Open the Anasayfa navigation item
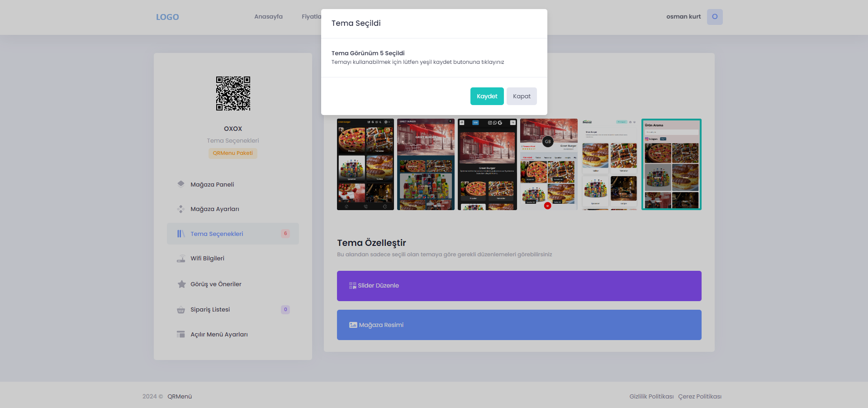This screenshot has width=868, height=408. [x=268, y=17]
